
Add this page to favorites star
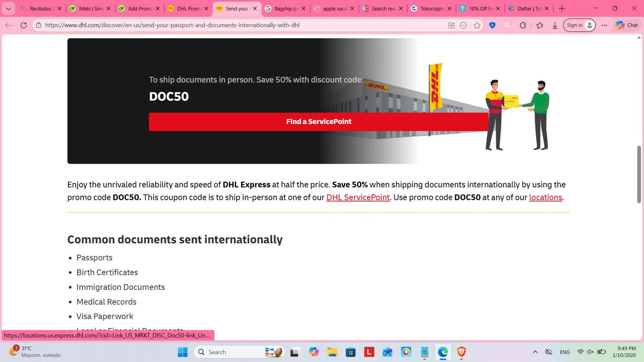pos(477,25)
